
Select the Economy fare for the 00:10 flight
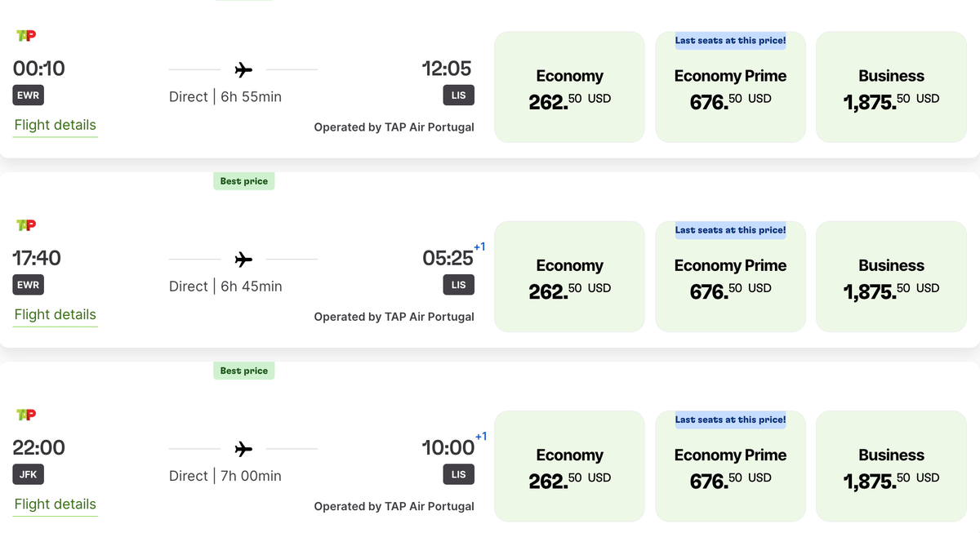click(x=568, y=87)
